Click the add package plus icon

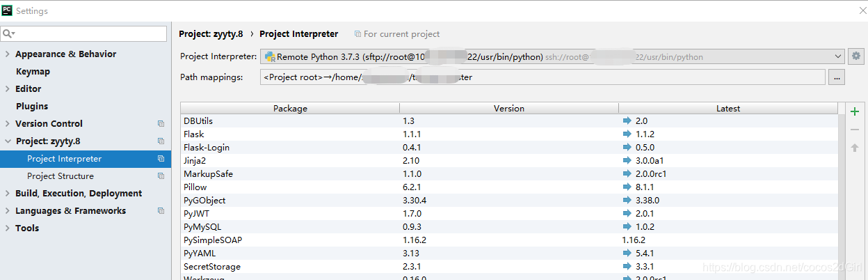pyautogui.click(x=855, y=111)
